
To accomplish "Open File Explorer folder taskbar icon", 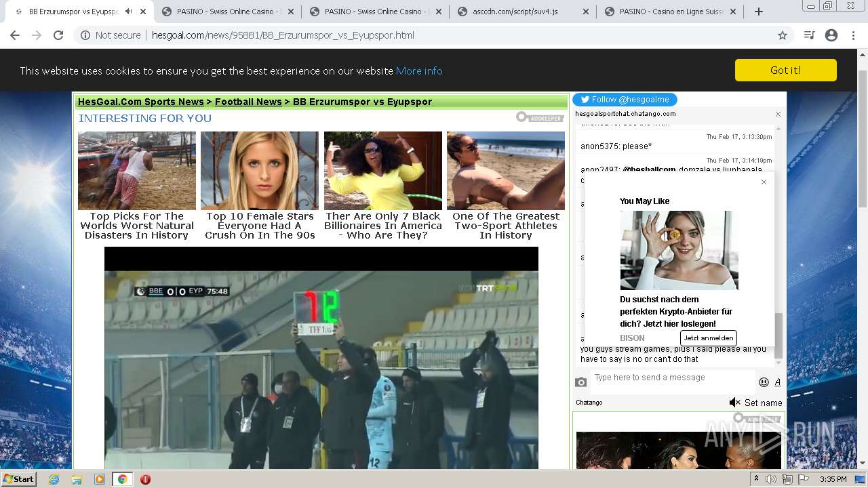I will point(77,479).
